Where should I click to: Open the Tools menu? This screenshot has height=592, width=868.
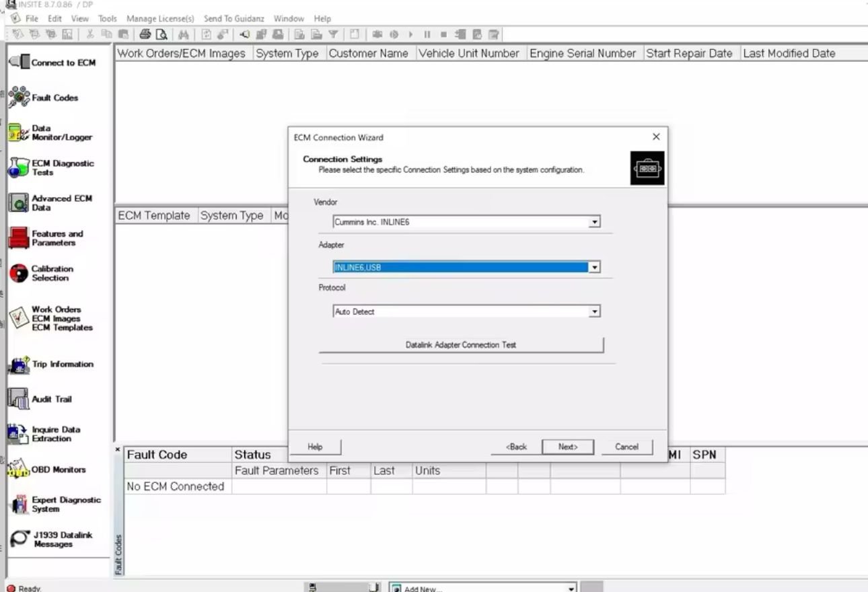(107, 19)
